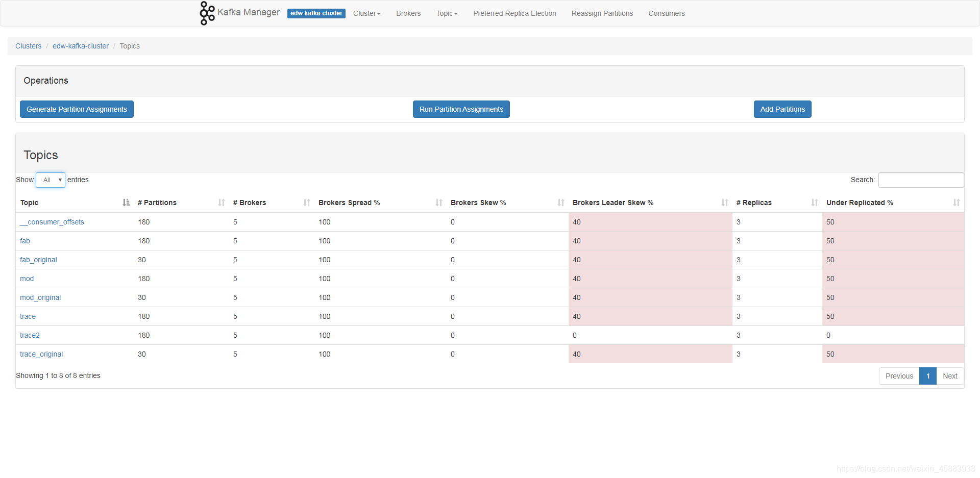The height and width of the screenshot is (478, 980).
Task: Click the Kafka Manager title
Action: click(249, 12)
